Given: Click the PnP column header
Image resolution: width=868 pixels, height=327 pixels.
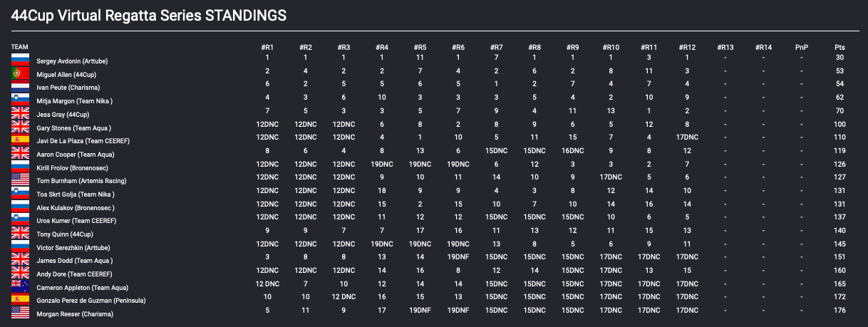Looking at the screenshot, I should 802,47.
